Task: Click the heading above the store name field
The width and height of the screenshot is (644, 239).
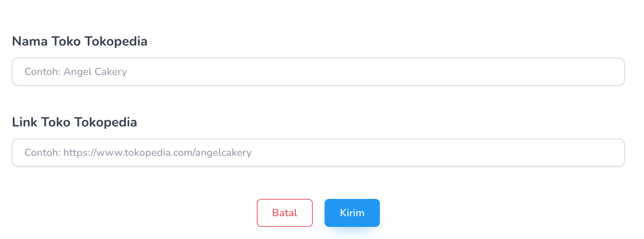Action: 80,41
